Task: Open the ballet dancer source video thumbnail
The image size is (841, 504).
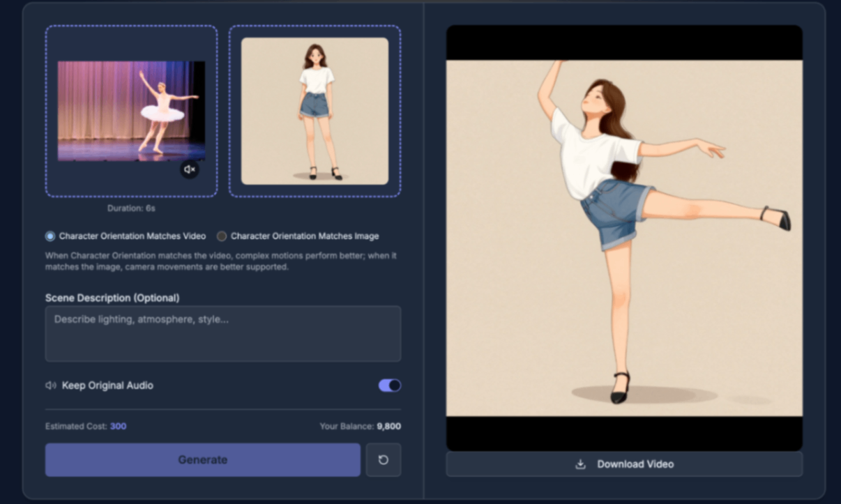Action: tap(131, 112)
